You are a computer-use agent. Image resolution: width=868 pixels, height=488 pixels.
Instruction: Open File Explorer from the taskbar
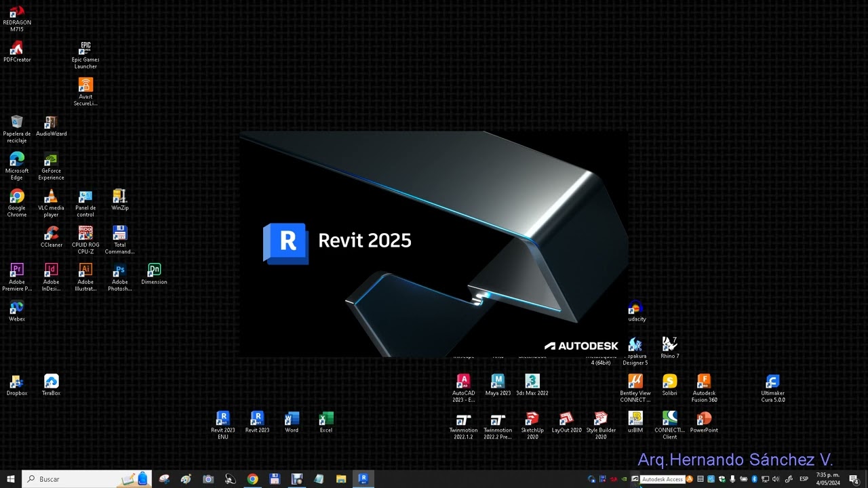341,479
